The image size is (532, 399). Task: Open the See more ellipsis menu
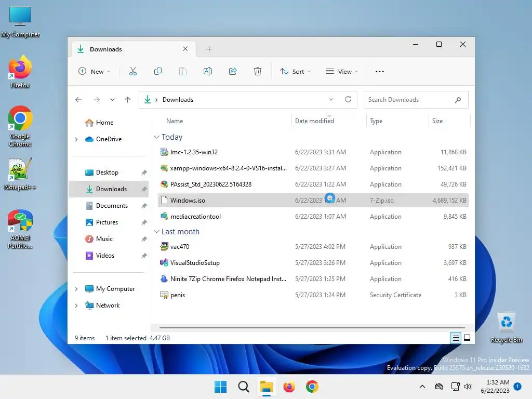click(380, 72)
